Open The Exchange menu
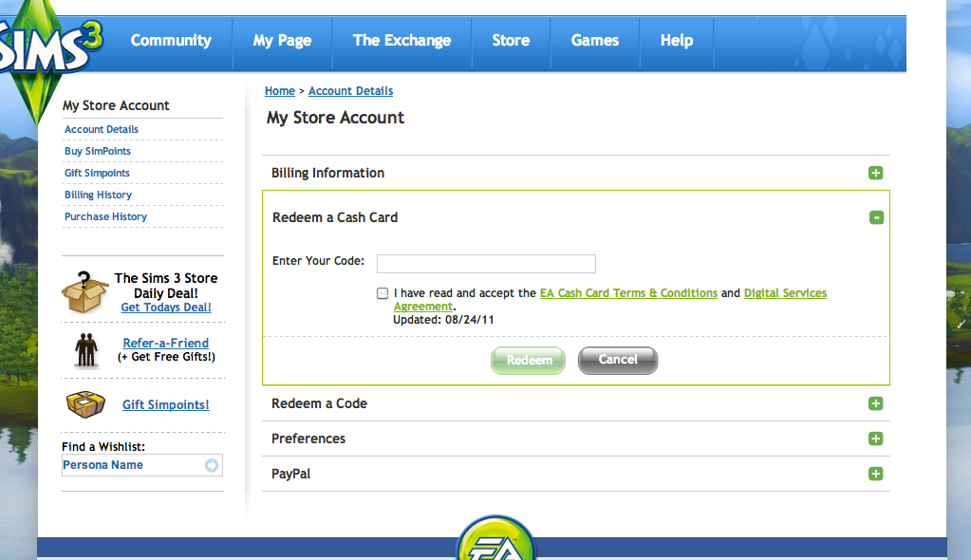 pos(401,41)
